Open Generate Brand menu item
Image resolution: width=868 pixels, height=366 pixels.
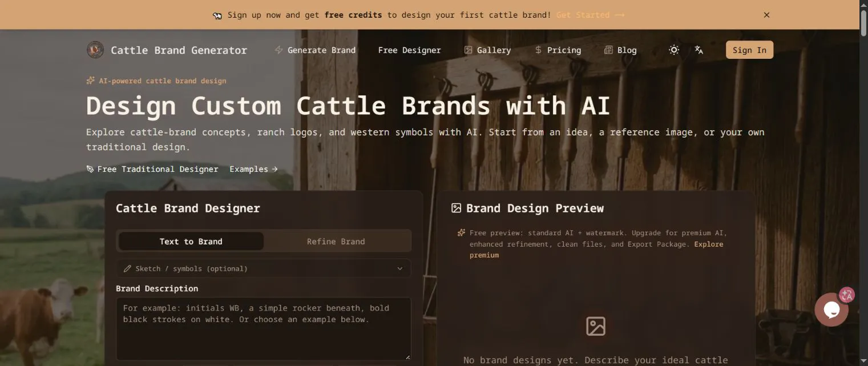[x=315, y=50]
